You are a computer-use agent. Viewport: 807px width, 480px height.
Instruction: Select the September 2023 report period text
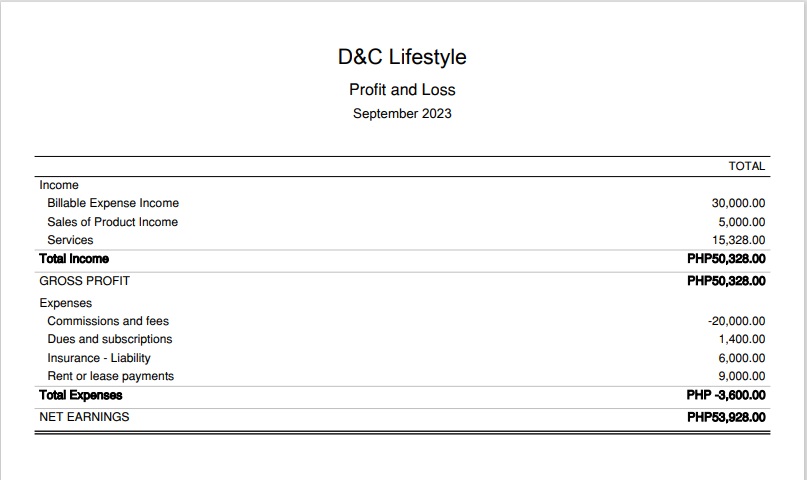tap(402, 113)
